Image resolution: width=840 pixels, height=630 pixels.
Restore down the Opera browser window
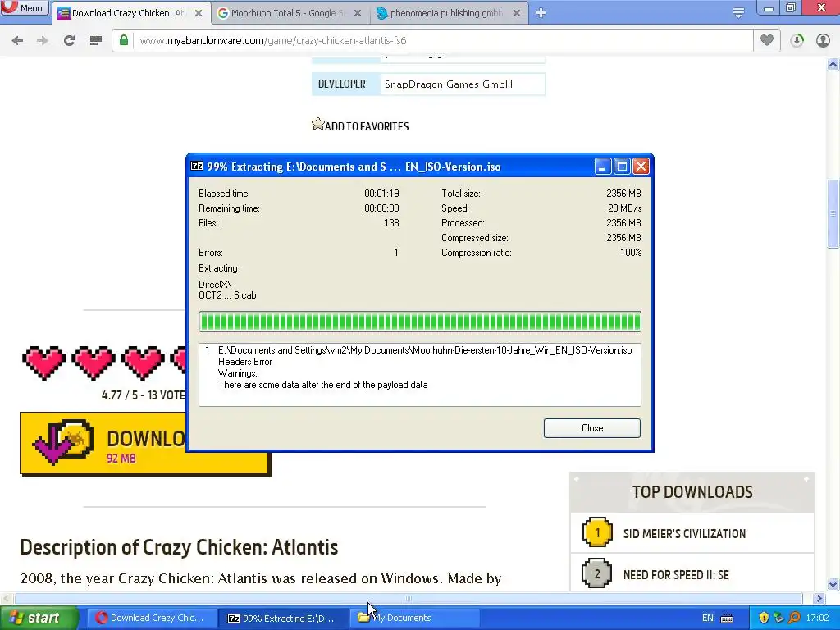coord(791,7)
